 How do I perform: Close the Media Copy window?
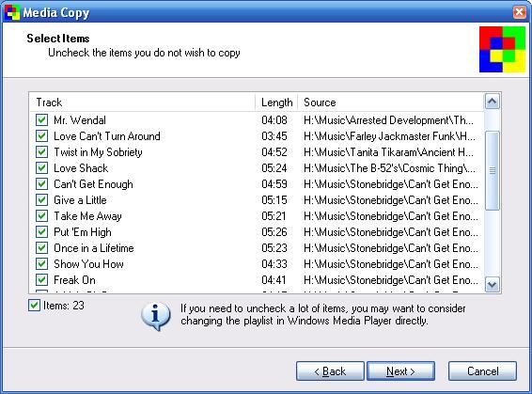(x=519, y=12)
